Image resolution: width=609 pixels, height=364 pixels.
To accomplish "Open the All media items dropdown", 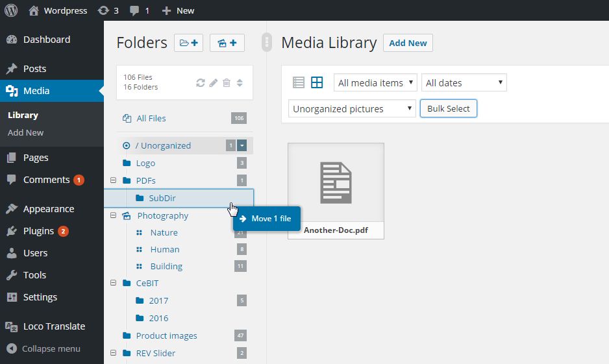I will (377, 82).
